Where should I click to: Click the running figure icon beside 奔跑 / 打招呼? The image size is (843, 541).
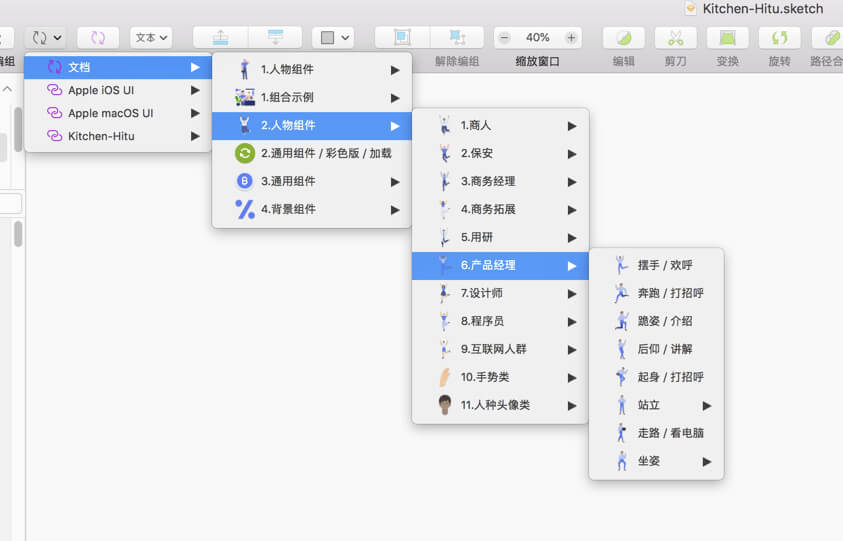(x=621, y=293)
